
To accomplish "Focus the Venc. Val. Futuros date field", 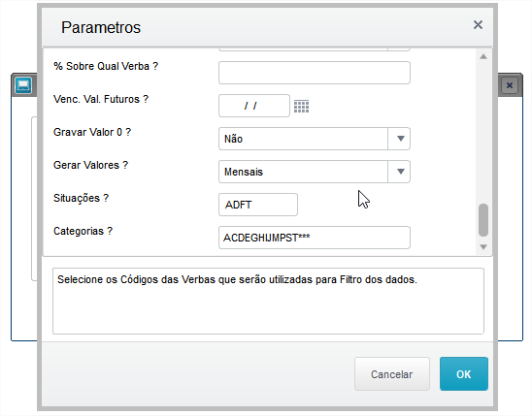I will 254,106.
